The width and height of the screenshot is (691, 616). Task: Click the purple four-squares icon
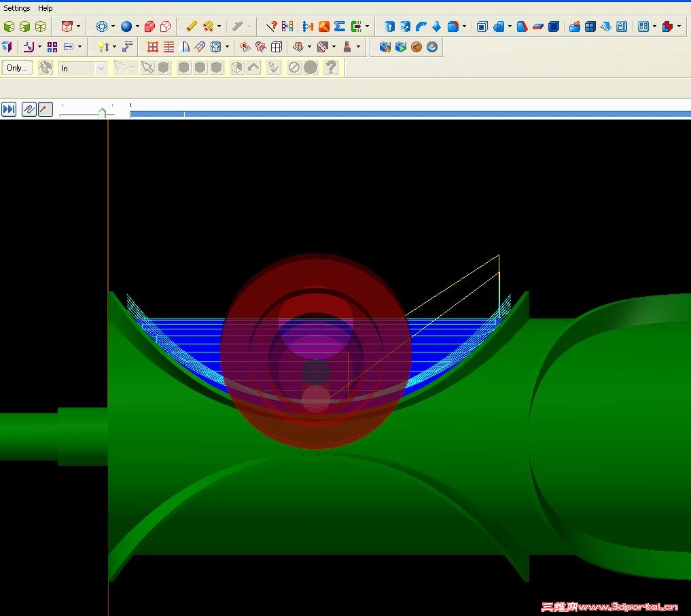52,47
